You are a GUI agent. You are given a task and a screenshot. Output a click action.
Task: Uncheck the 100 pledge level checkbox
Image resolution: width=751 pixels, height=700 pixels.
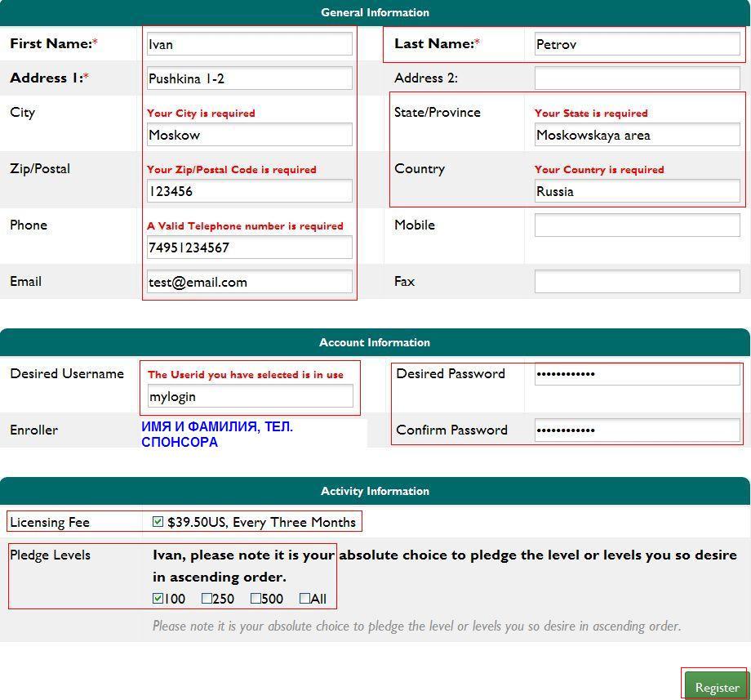point(158,598)
